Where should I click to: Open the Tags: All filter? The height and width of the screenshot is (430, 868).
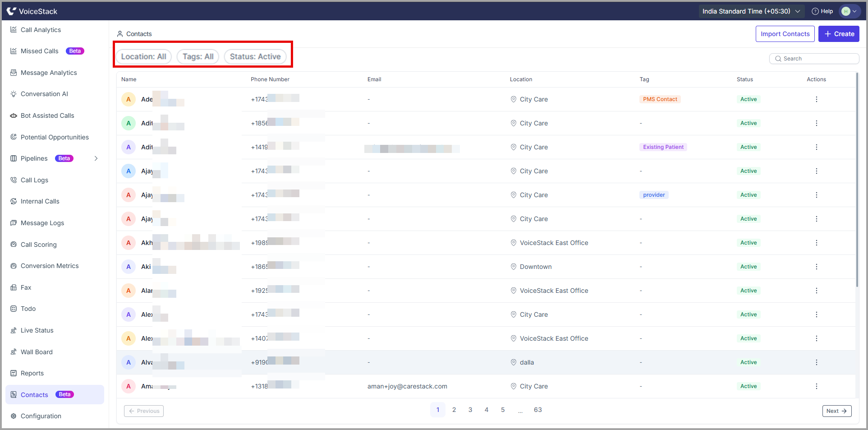pos(198,56)
